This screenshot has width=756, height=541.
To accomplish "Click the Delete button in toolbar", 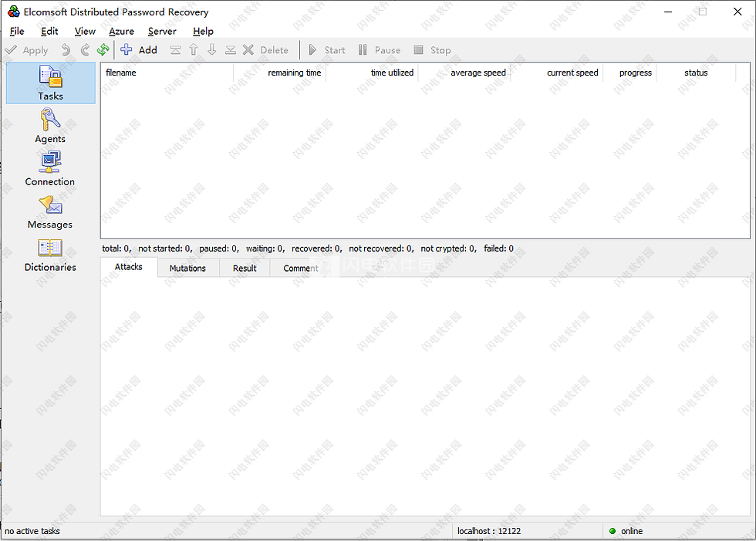I will 265,50.
